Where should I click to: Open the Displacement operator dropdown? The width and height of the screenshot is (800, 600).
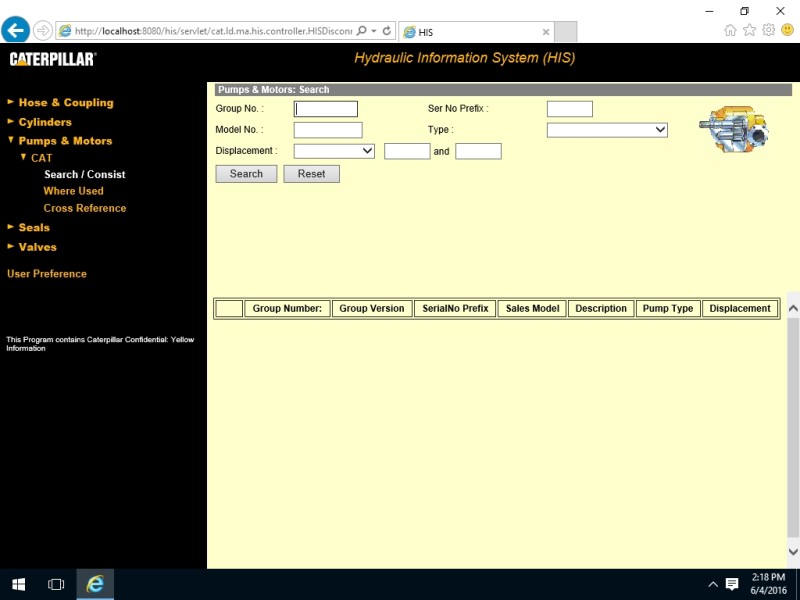[334, 151]
